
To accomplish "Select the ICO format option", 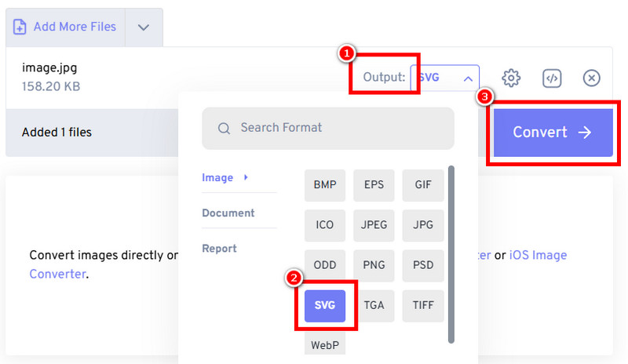I will click(x=325, y=225).
